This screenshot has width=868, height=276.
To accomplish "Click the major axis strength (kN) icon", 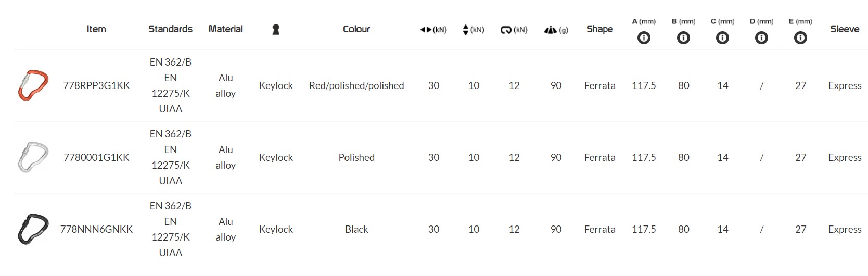I will (x=427, y=30).
